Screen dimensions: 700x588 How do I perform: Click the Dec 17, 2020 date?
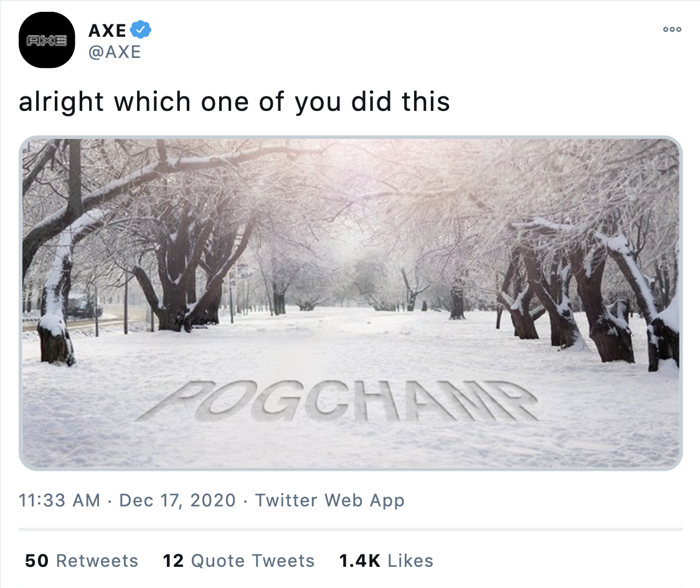point(177,500)
